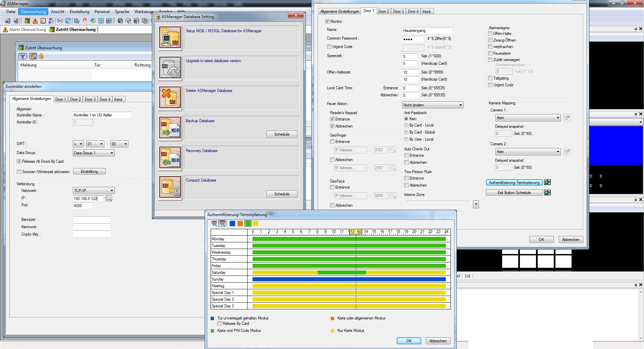Select the zoom-in magnifier in Terminplanung toolbar
The height and width of the screenshot is (349, 644).
tap(214, 223)
